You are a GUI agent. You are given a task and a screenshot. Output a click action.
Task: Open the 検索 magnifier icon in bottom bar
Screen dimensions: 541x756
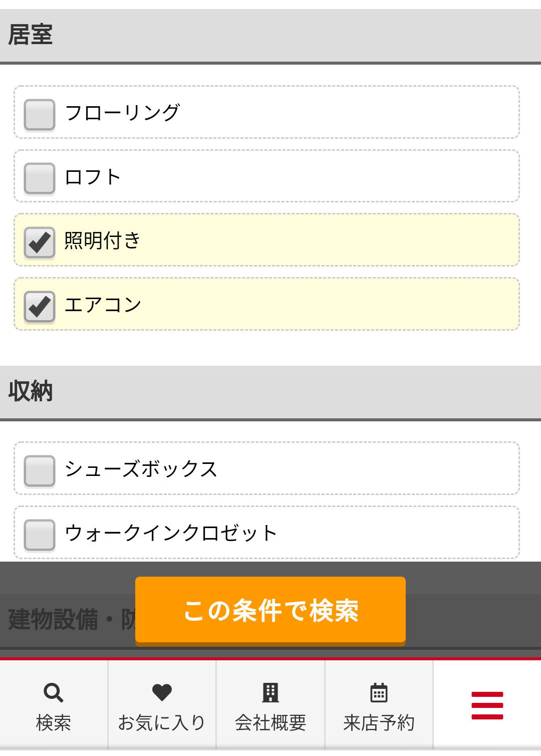point(54,692)
